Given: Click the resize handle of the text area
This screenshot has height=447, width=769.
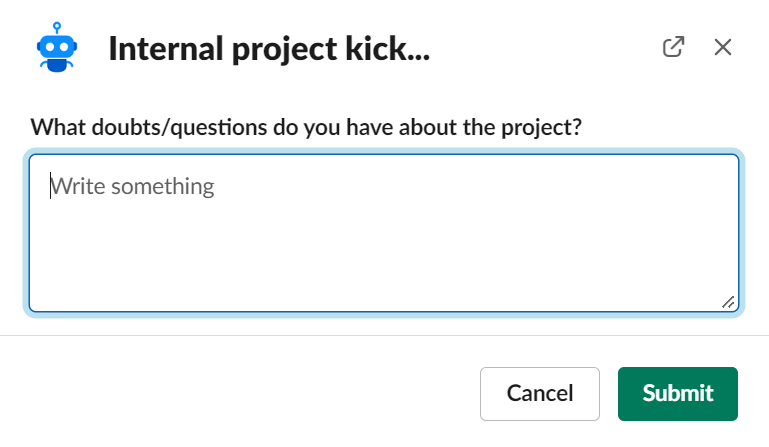Looking at the screenshot, I should tap(728, 302).
